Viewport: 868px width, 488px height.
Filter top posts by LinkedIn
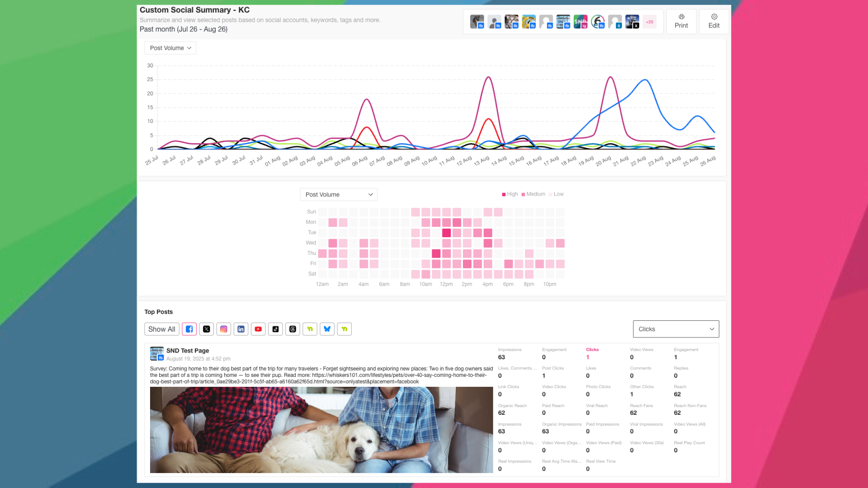click(241, 329)
